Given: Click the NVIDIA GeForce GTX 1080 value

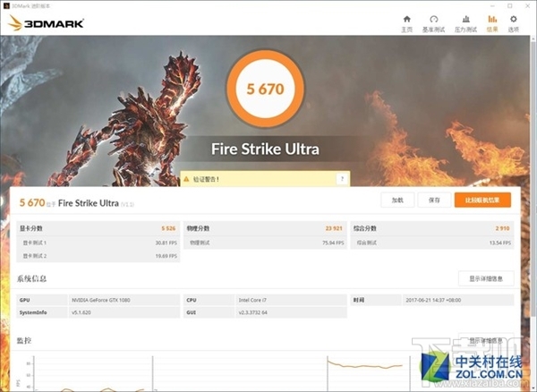Looking at the screenshot, I should (100, 300).
